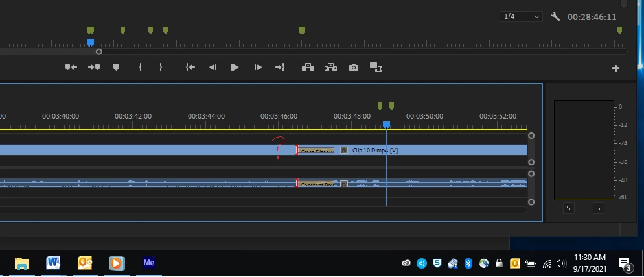Click the right timeline marker before 00:03:50:00
Screen dimensions: 644x277
[x=391, y=106]
